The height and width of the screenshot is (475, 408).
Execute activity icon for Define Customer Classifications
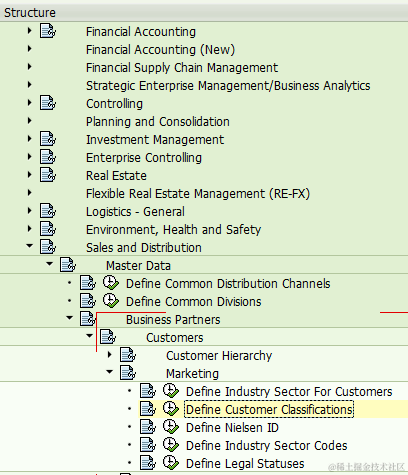click(x=171, y=409)
